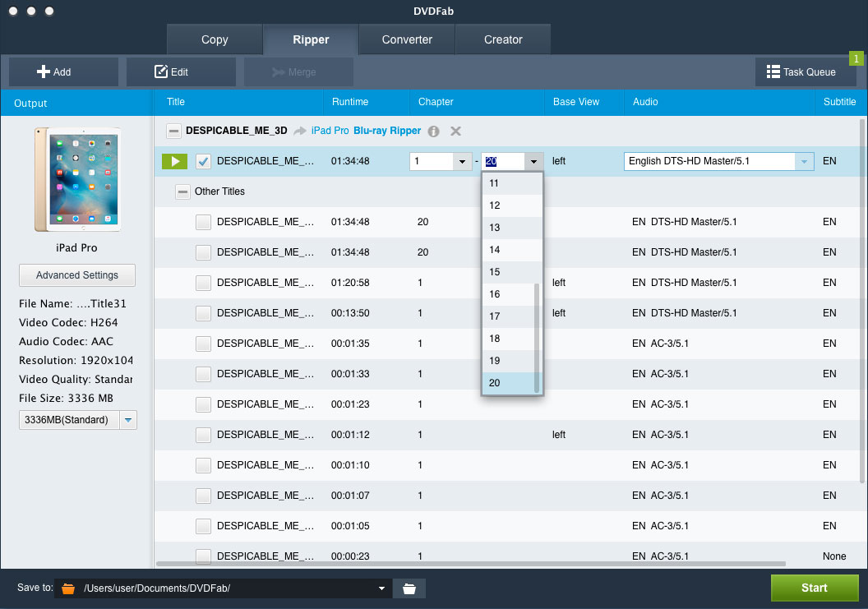Check the title with runtime 00:13:50
The width and height of the screenshot is (868, 609).
203,313
